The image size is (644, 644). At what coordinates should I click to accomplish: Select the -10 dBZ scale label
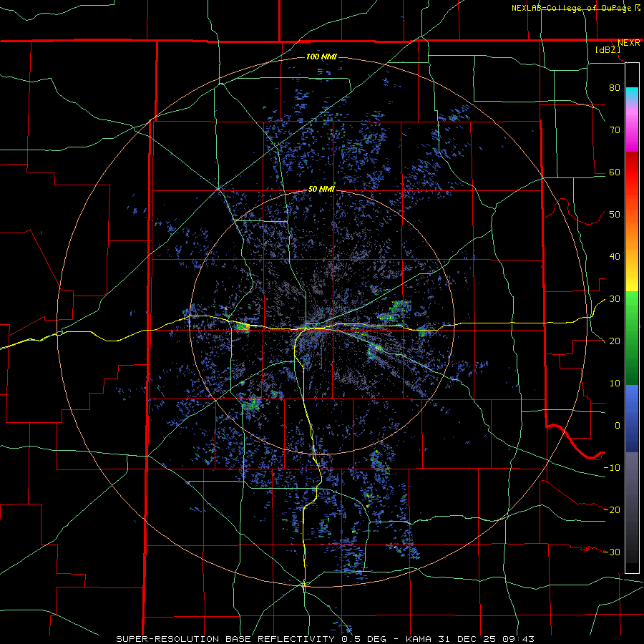(612, 468)
